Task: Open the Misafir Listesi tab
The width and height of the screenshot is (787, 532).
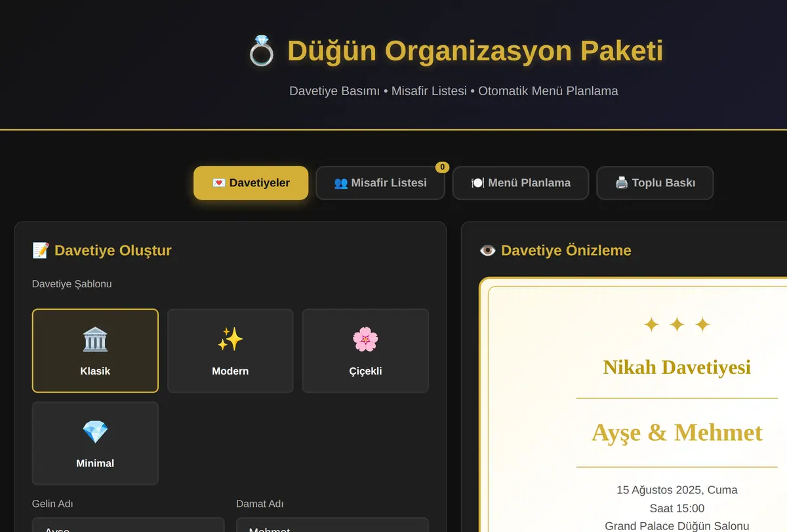Action: (x=380, y=183)
